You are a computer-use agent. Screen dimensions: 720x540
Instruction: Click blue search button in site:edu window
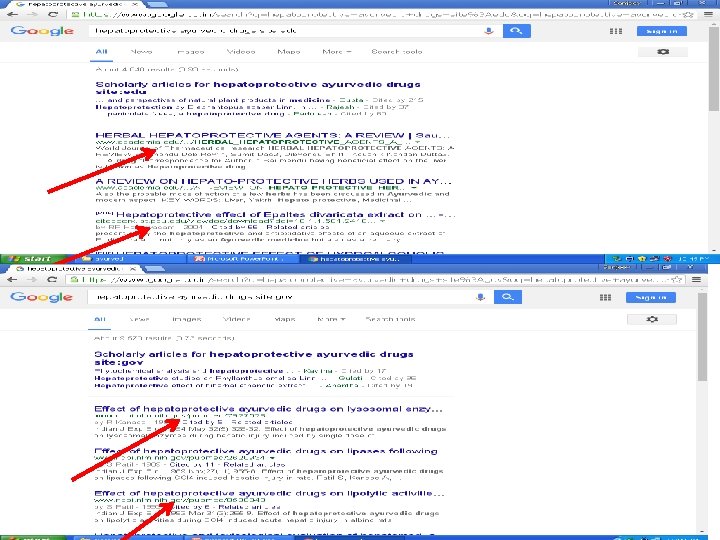(x=517, y=31)
